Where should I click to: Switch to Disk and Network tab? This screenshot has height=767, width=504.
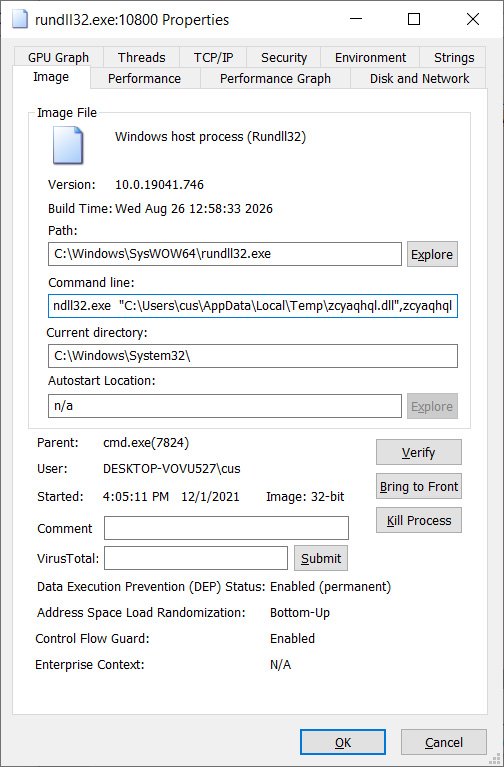(419, 79)
